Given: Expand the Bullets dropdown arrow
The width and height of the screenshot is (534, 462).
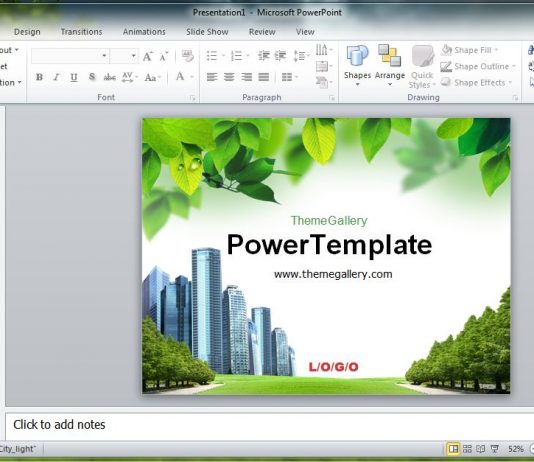Looking at the screenshot, I should point(223,55).
